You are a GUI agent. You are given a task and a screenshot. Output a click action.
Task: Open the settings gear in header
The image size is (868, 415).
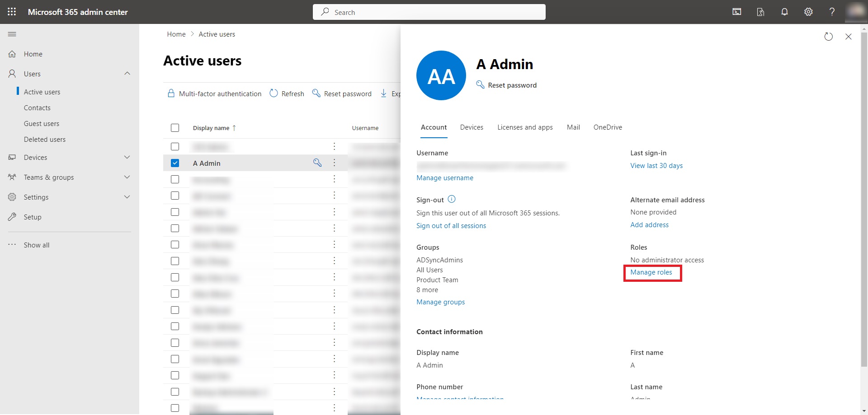pyautogui.click(x=808, y=12)
